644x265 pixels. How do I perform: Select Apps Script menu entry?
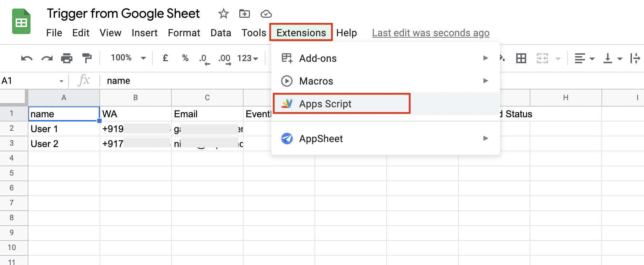coord(386,104)
